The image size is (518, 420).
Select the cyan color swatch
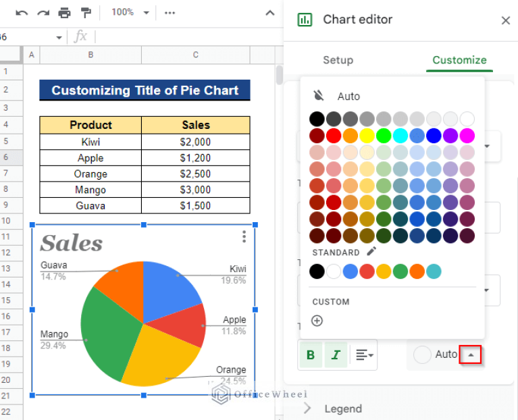[x=400, y=136]
